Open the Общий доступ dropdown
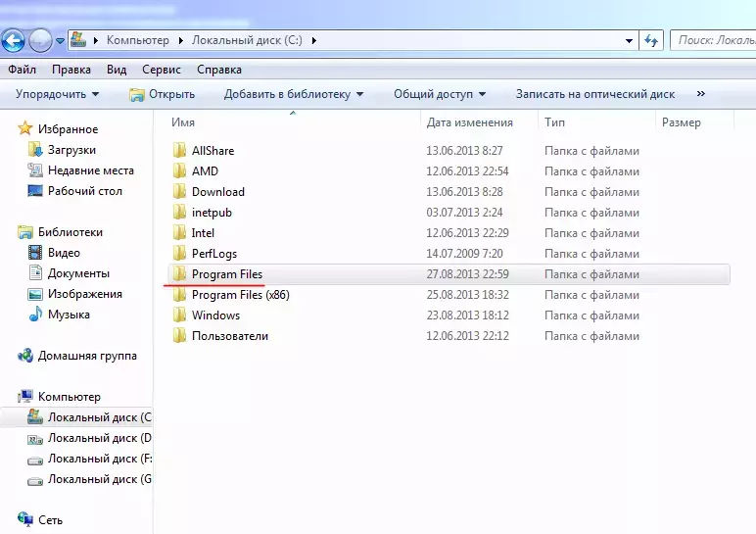 tap(440, 94)
